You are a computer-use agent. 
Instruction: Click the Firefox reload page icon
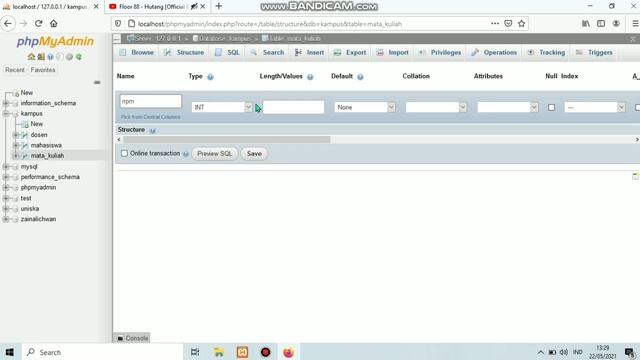click(38, 24)
